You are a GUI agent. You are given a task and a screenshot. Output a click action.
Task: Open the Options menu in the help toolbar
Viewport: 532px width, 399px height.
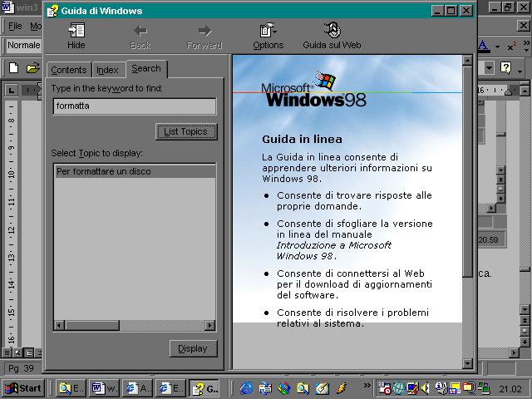(x=268, y=36)
